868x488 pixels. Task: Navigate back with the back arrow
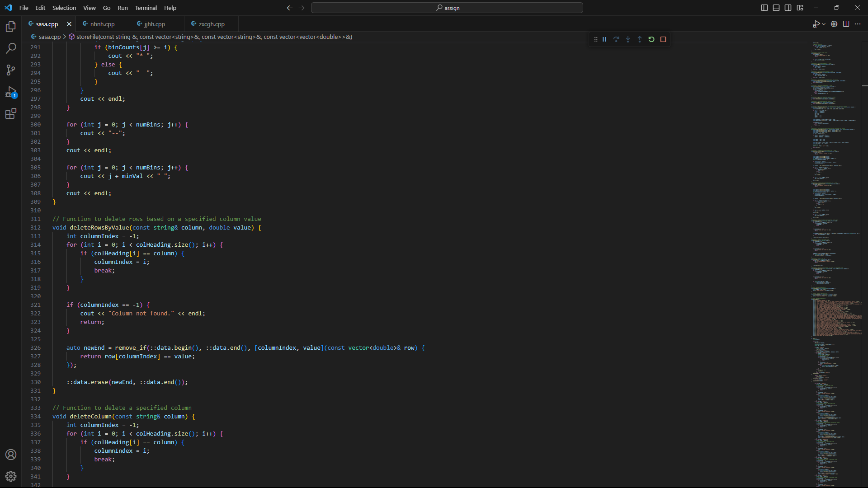pyautogui.click(x=289, y=8)
